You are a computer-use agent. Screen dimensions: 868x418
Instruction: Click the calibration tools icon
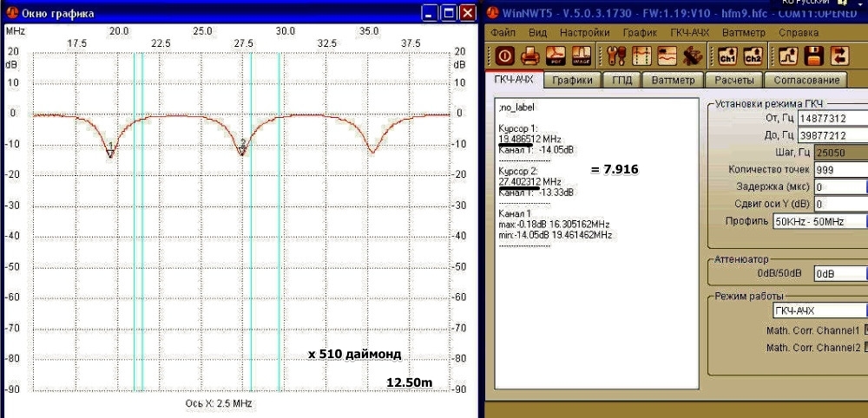pos(693,56)
